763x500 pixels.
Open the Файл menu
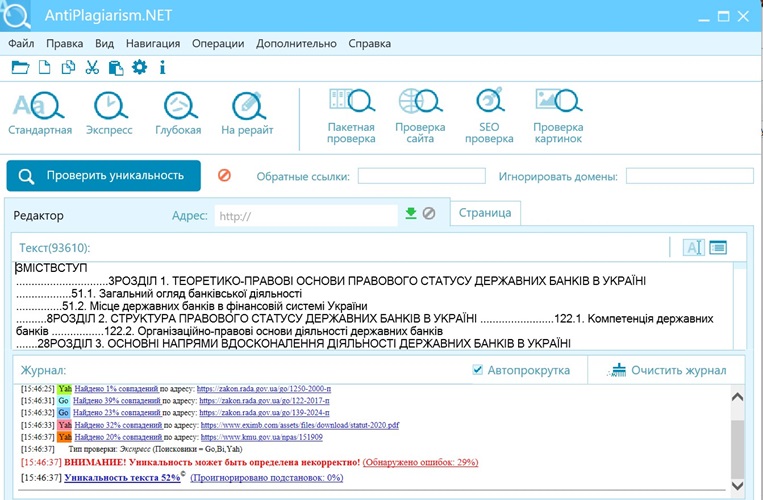click(21, 43)
